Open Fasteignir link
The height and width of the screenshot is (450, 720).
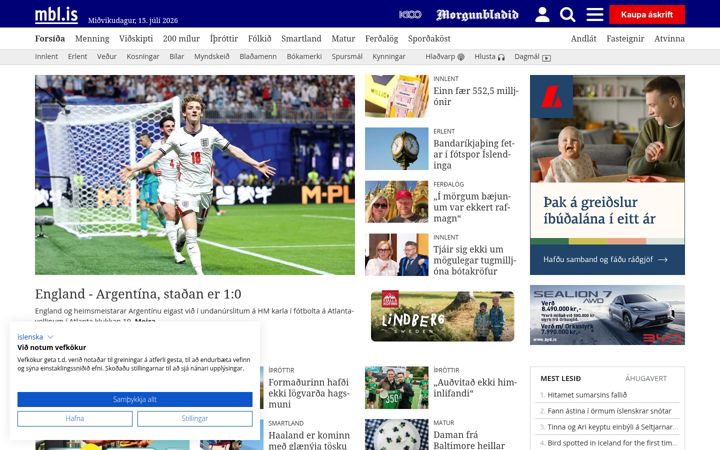(625, 39)
